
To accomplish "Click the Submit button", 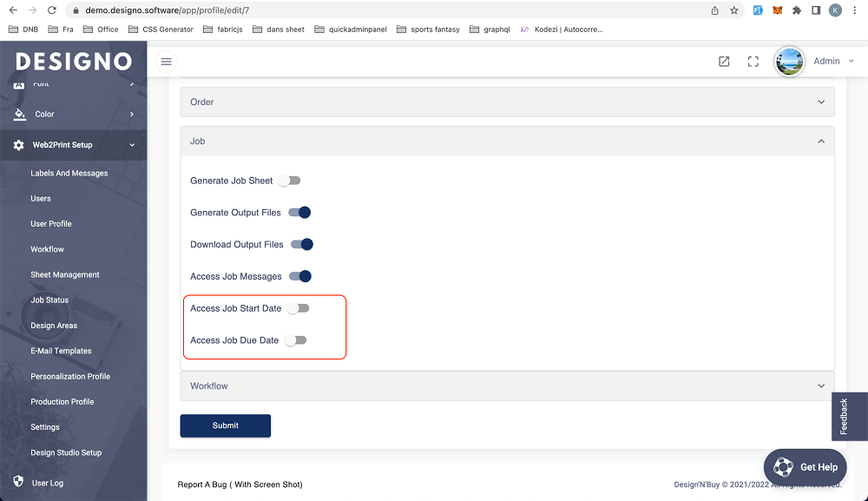I will [226, 425].
